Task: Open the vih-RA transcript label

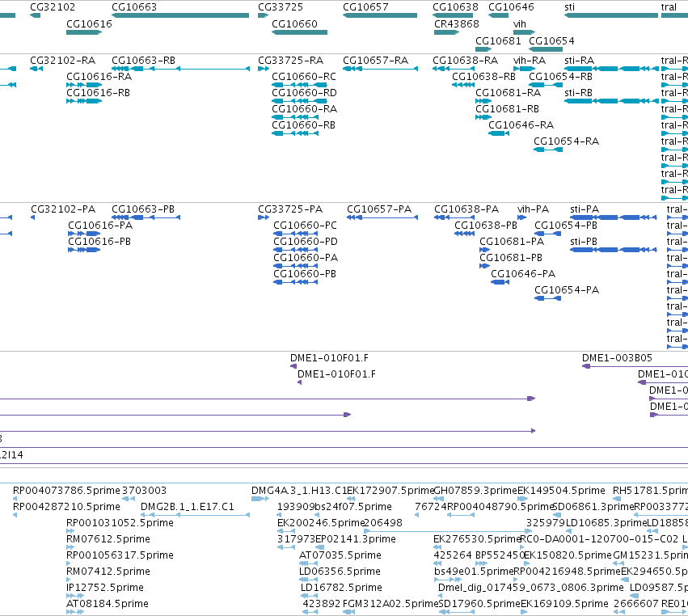Action: [530, 60]
